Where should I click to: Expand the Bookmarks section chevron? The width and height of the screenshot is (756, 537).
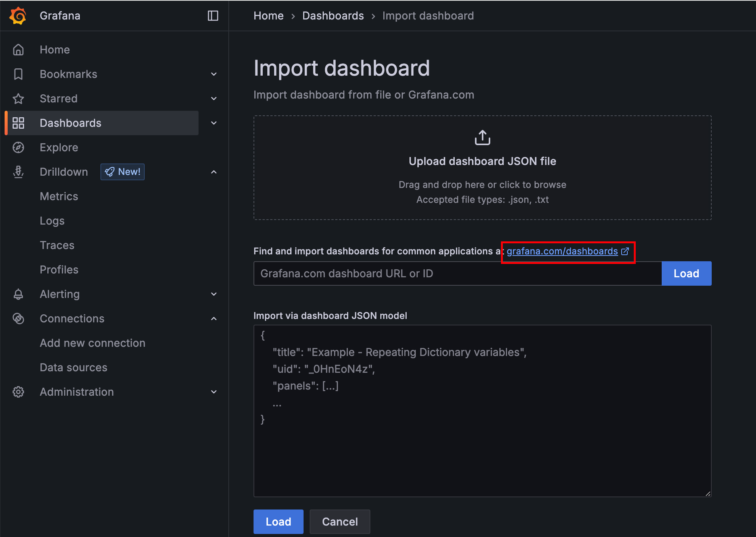214,74
